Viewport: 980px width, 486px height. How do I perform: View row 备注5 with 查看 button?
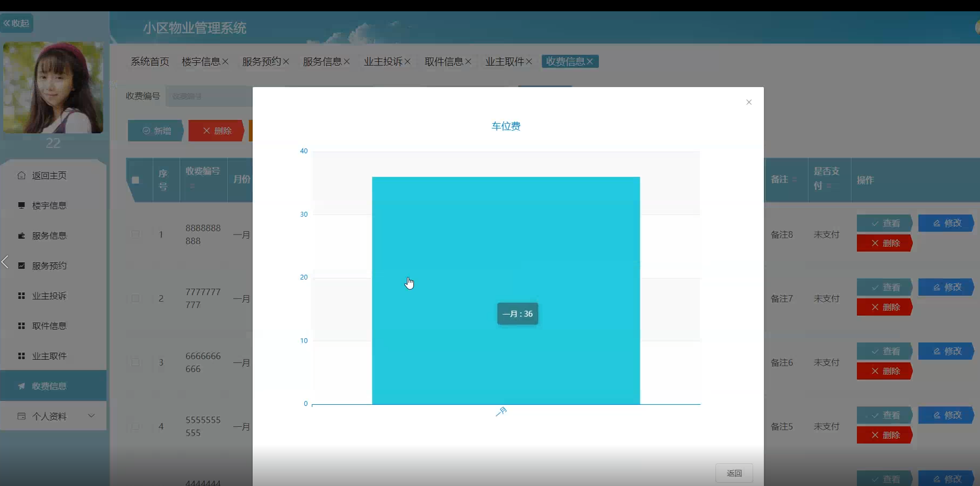point(884,415)
